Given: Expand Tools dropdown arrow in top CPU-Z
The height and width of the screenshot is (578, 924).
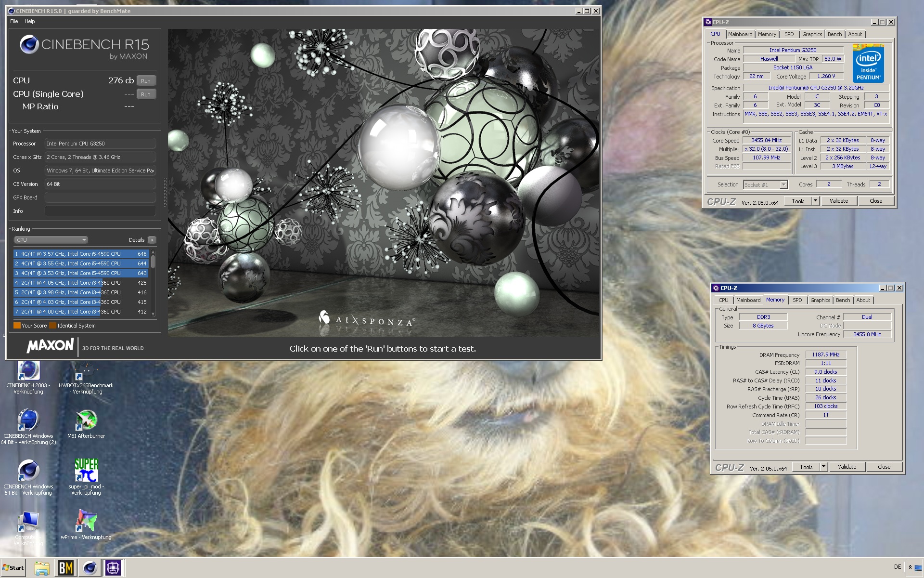Looking at the screenshot, I should coord(815,201).
